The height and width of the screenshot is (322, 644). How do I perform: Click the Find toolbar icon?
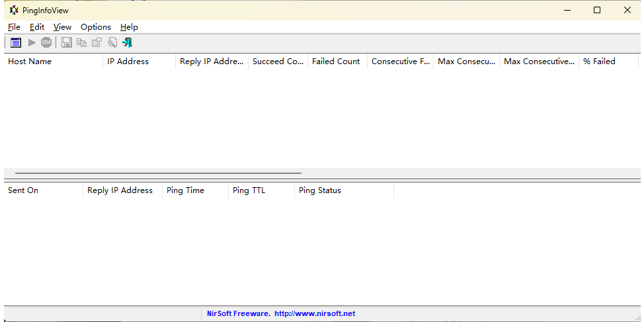[x=112, y=42]
